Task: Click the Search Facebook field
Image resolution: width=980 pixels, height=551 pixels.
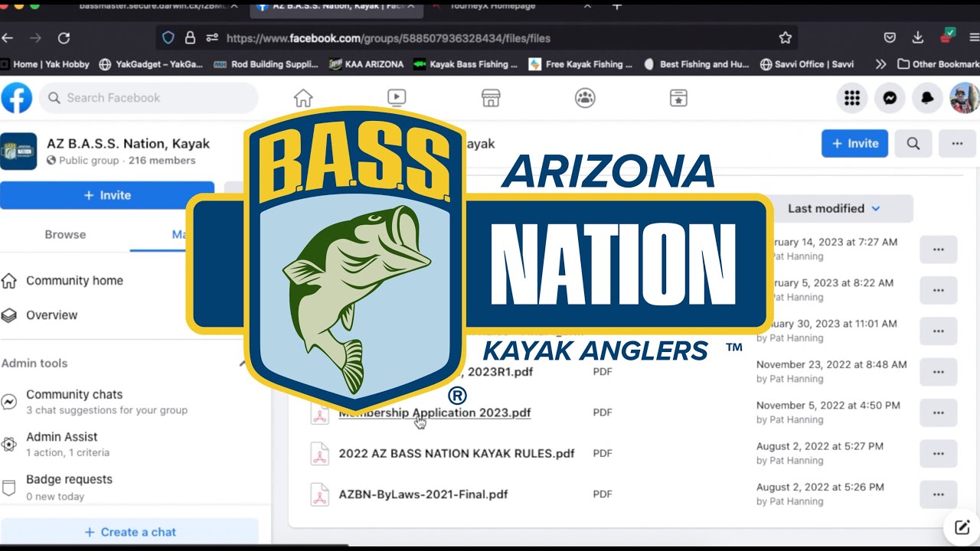Action: coord(149,98)
